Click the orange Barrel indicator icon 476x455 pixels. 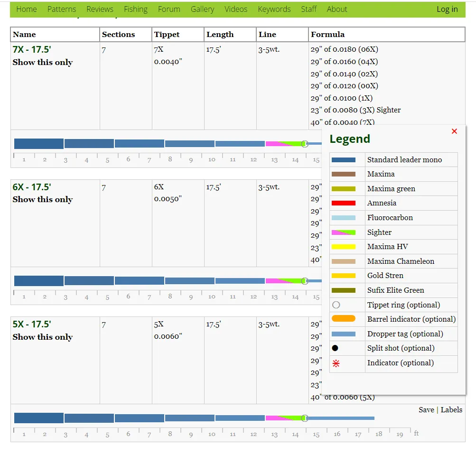tap(343, 318)
